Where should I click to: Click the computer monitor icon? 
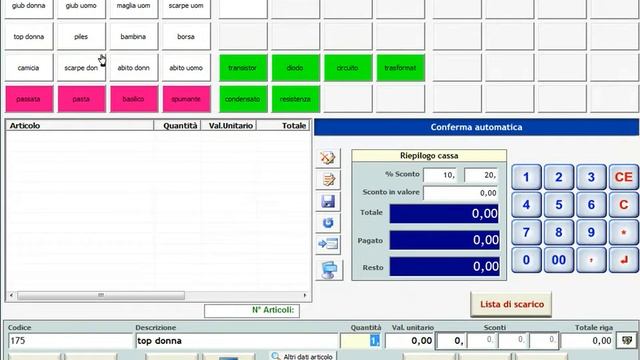point(329,270)
